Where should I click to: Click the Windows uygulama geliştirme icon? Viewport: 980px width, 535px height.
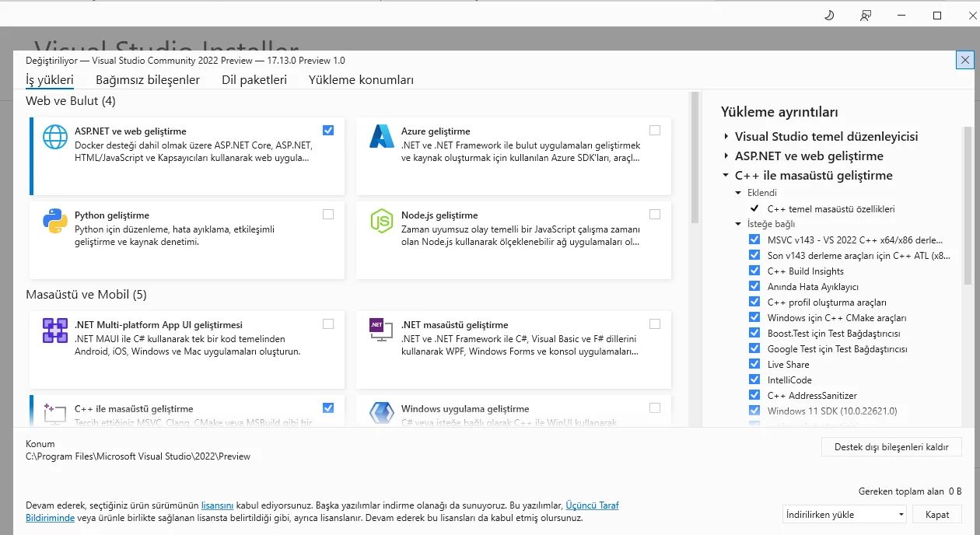382,414
